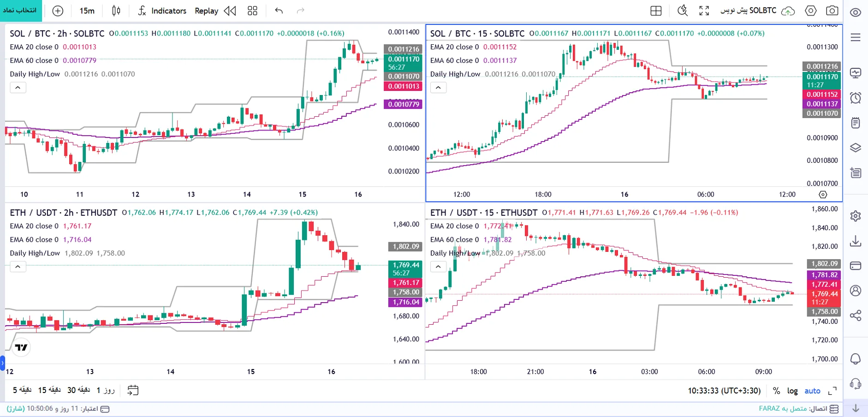The width and height of the screenshot is (868, 417).
Task: Toggle the eye visibility icon in sidebar
Action: 856,12
